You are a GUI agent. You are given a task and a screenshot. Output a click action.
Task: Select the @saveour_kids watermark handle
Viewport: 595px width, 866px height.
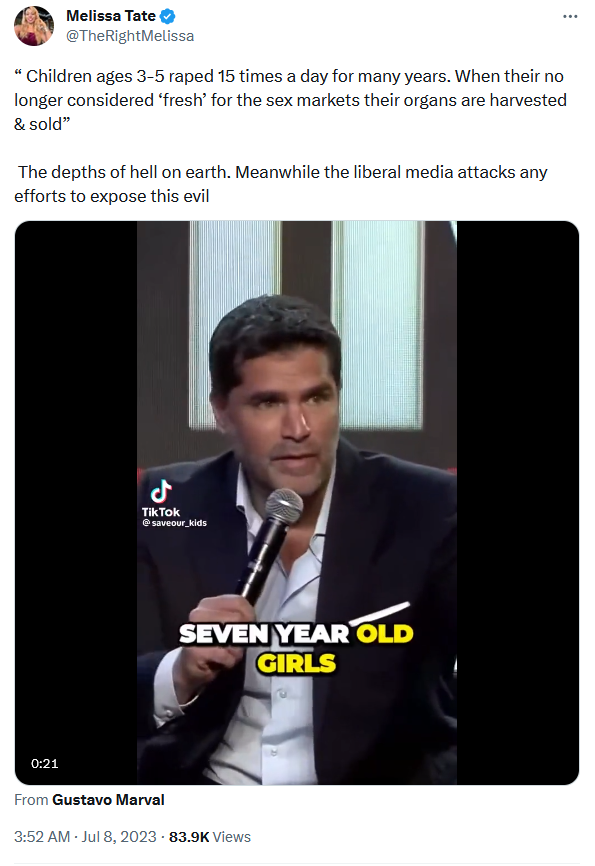pyautogui.click(x=175, y=523)
